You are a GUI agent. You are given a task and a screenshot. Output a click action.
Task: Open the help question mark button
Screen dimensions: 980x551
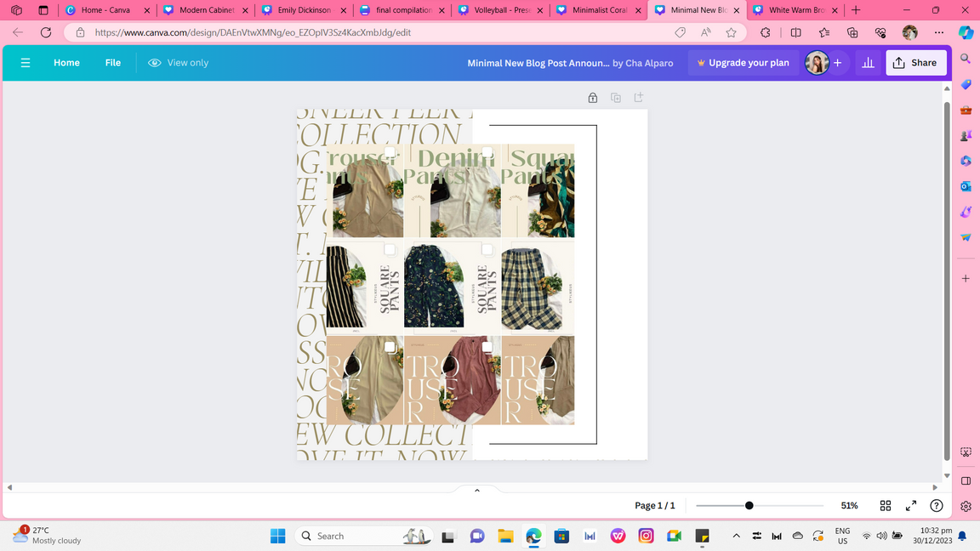pyautogui.click(x=937, y=505)
